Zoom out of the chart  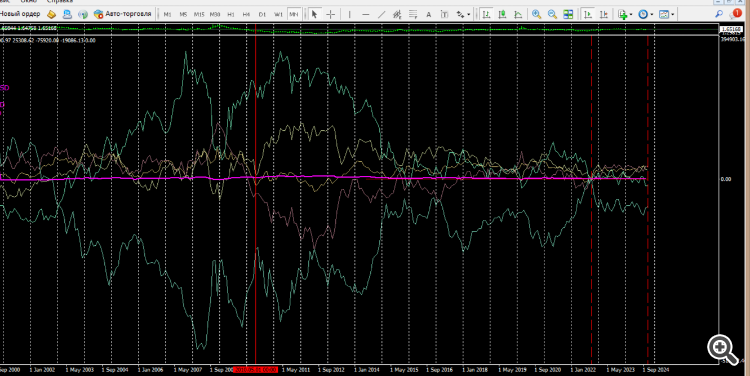click(x=552, y=14)
